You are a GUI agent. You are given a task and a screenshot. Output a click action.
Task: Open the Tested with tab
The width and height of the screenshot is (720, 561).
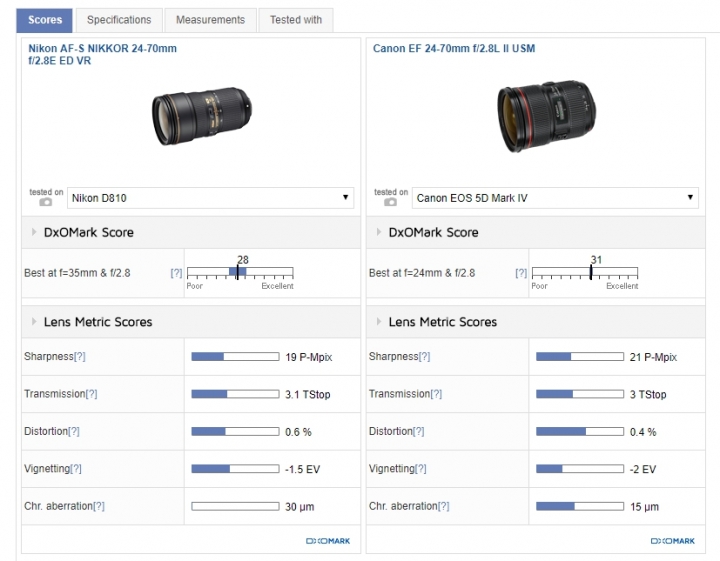coord(296,20)
